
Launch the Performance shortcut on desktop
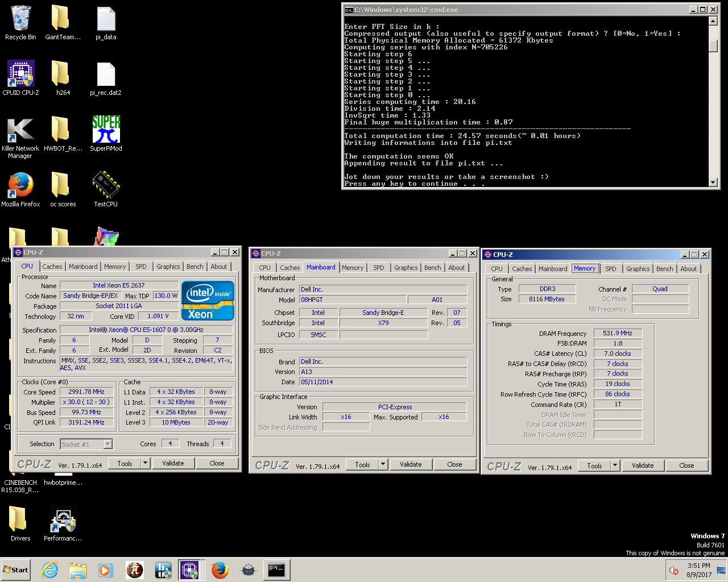(x=63, y=523)
